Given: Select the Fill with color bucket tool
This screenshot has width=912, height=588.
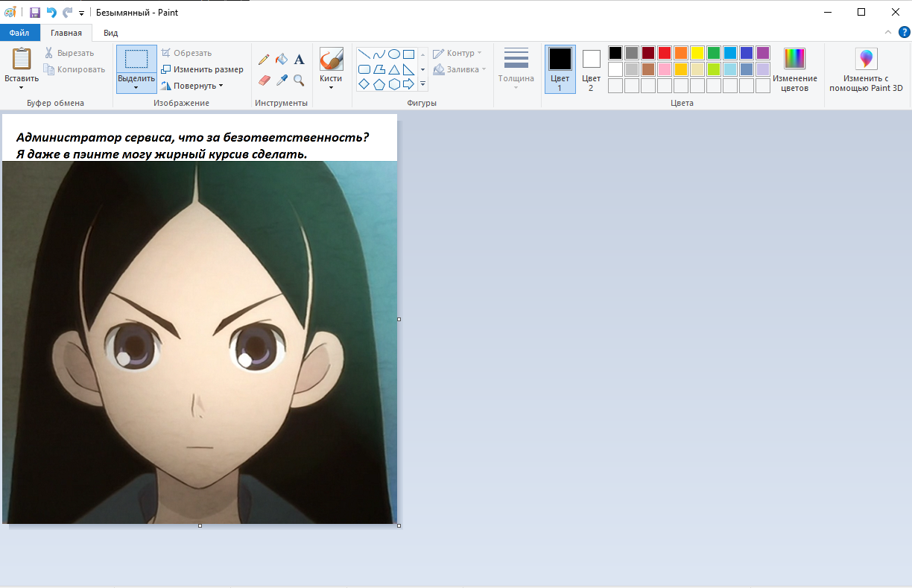Looking at the screenshot, I should (282, 60).
